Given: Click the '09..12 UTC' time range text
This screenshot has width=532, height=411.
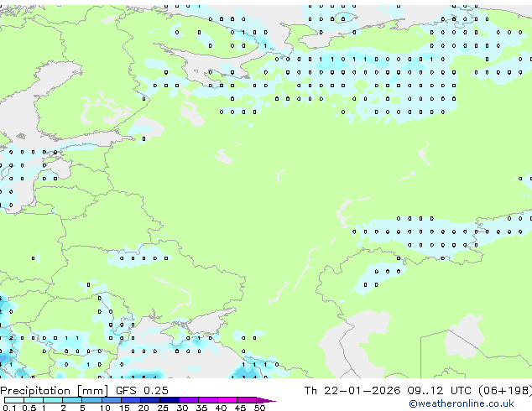Looking at the screenshot, I should coord(440,391).
